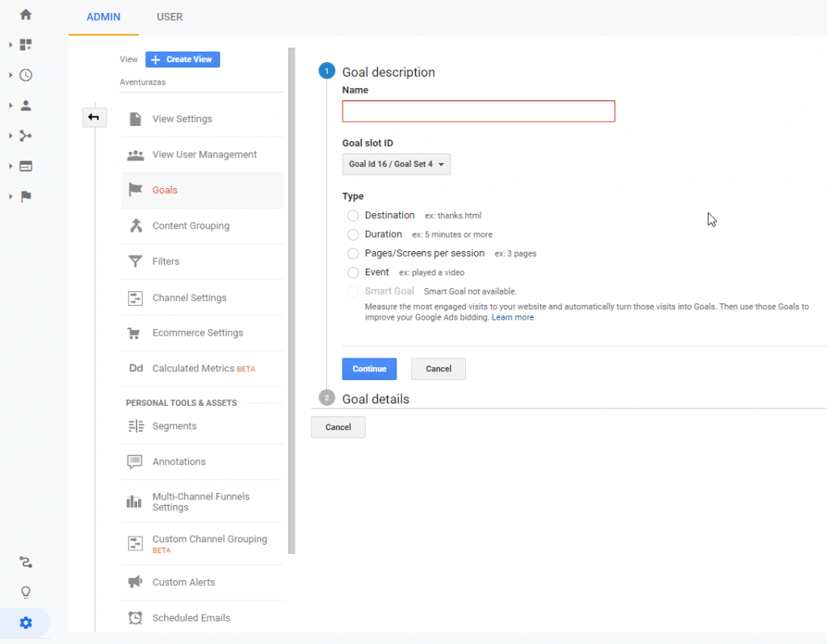Open Scheduled Emails menu item

pos(203,617)
